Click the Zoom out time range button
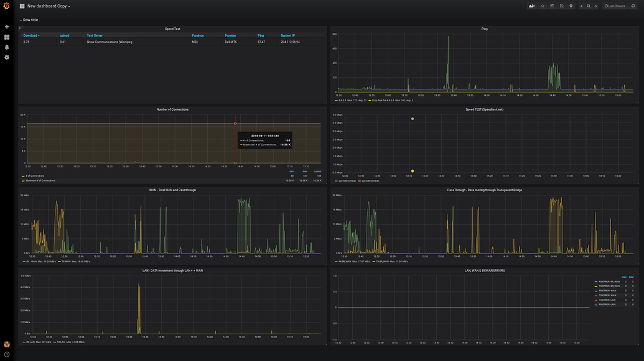644x361 pixels. pyautogui.click(x=588, y=5)
